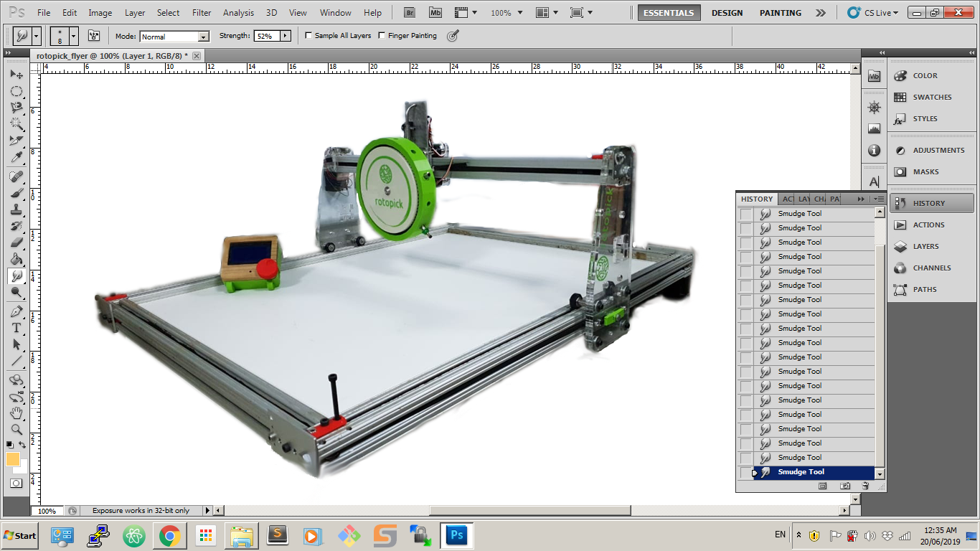Select the Dodge tool
This screenshot has width=980, height=551.
point(17,292)
